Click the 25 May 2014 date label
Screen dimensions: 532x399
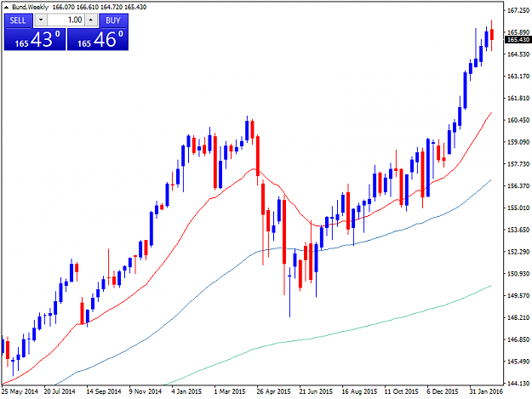[20, 391]
